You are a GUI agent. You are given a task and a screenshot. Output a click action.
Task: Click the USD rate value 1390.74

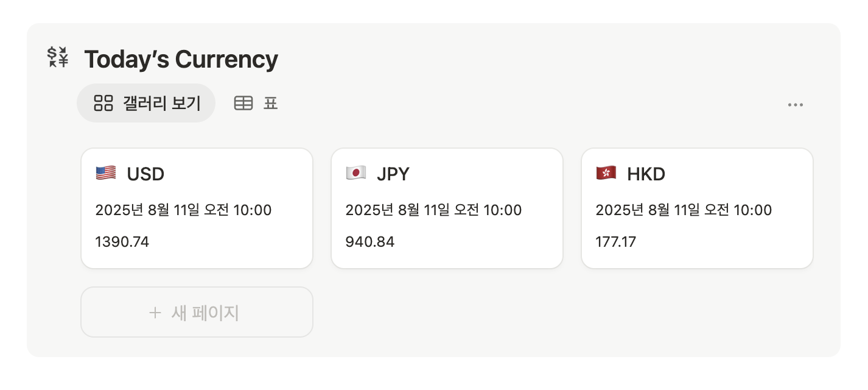coord(122,242)
